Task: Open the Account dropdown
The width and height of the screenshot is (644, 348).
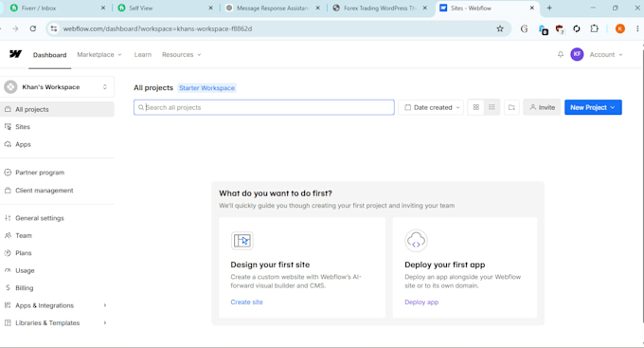Action: (606, 54)
